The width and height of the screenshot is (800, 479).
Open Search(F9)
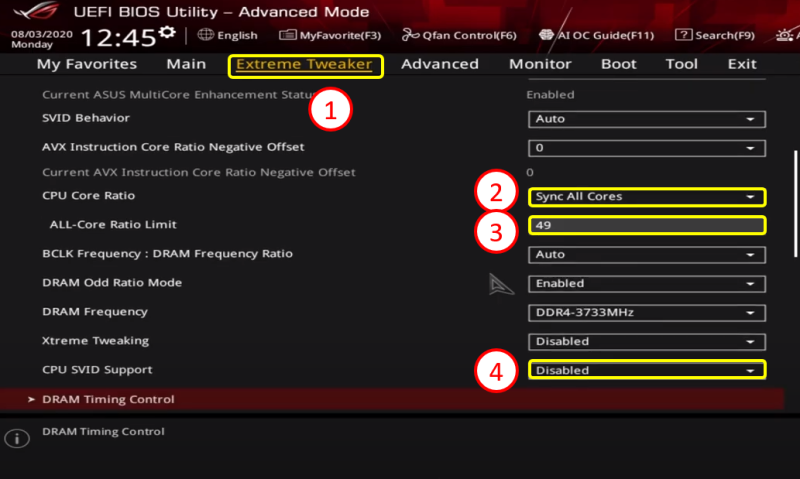[715, 35]
